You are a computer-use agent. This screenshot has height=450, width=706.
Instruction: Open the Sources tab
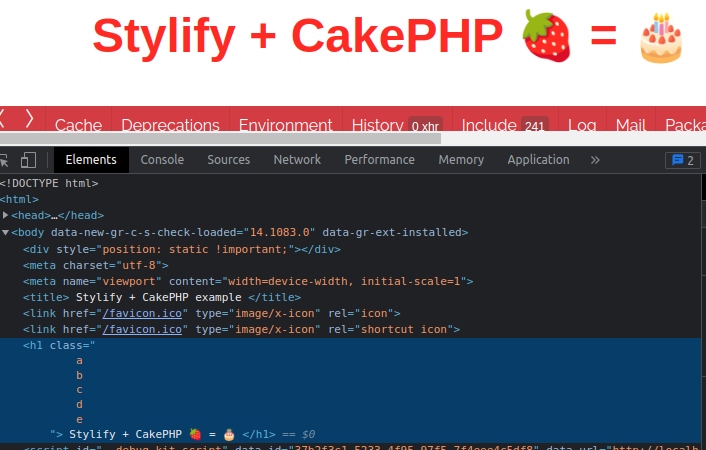click(228, 160)
